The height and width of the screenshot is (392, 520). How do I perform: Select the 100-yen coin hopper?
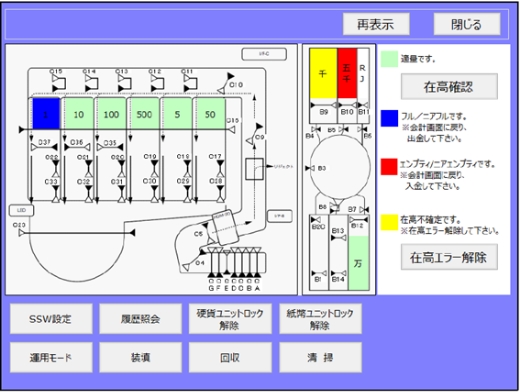111,114
